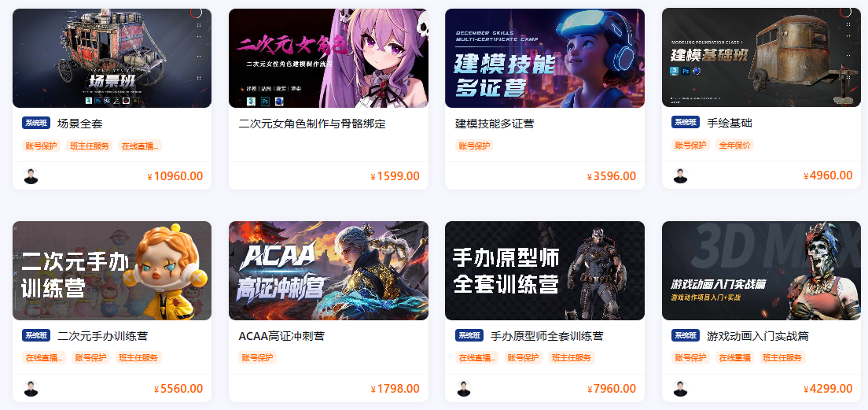Open the 建模技能多证营 VR headset thumbnail
868x410 pixels.
pos(545,58)
